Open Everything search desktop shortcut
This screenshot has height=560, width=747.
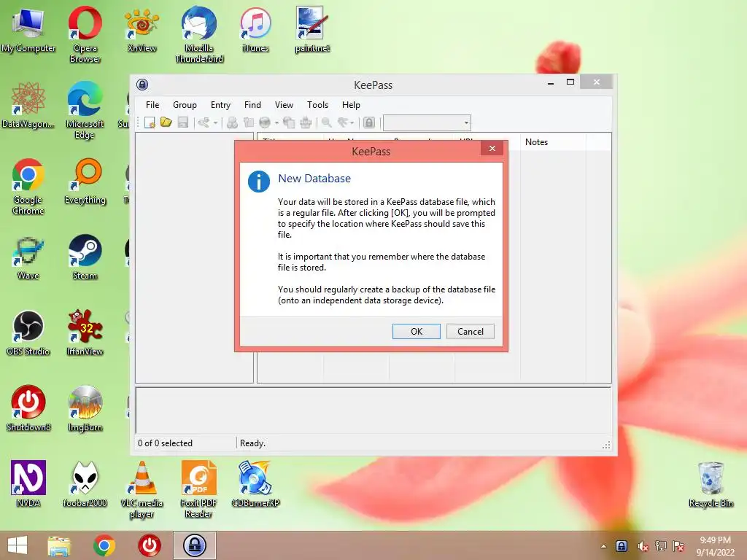[x=85, y=182]
